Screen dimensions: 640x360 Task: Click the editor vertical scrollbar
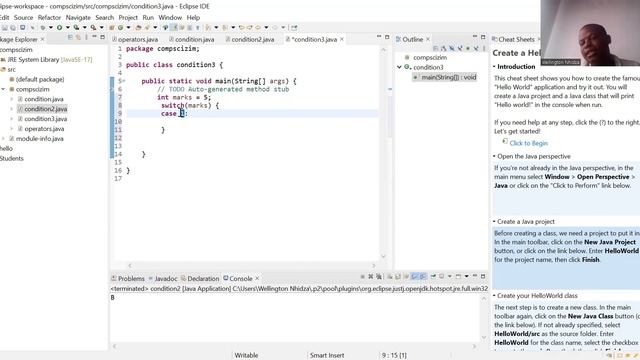click(384, 153)
